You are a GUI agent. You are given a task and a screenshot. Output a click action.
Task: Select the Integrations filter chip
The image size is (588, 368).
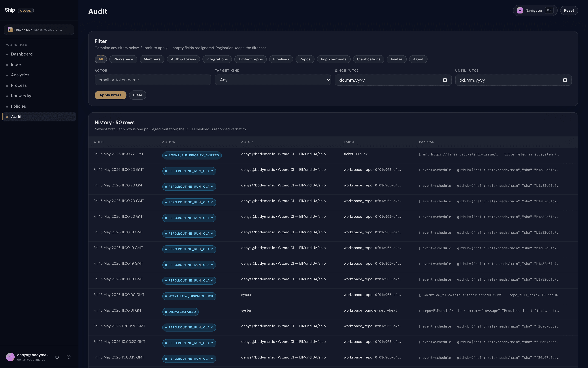217,59
